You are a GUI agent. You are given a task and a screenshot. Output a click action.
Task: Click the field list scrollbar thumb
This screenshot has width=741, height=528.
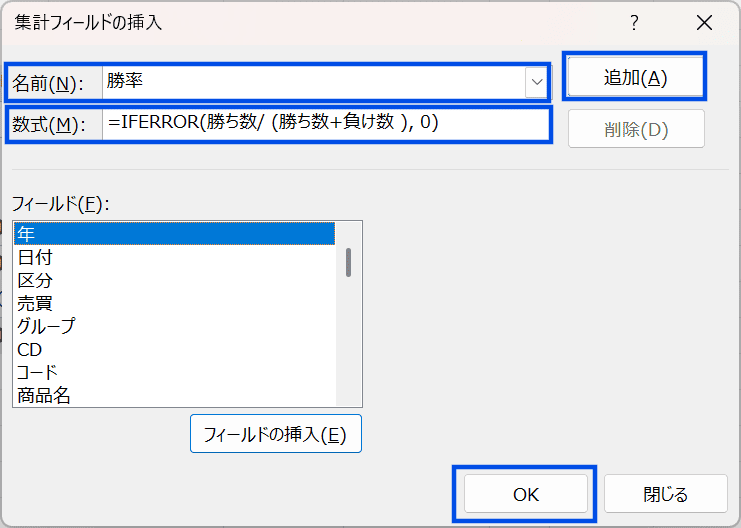pos(348,262)
